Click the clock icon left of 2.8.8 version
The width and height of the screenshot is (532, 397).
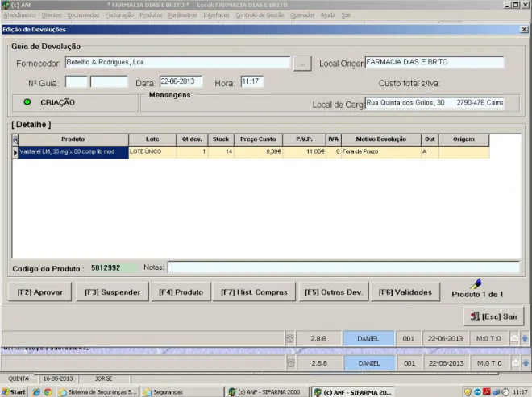[290, 339]
